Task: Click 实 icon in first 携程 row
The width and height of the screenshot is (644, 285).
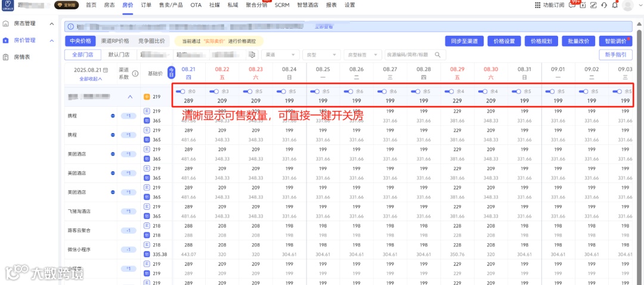Action: coord(147,111)
